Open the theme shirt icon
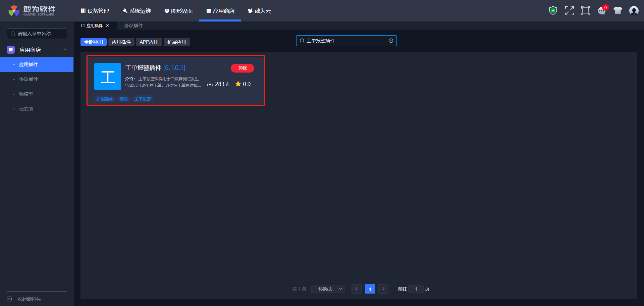 (618, 11)
